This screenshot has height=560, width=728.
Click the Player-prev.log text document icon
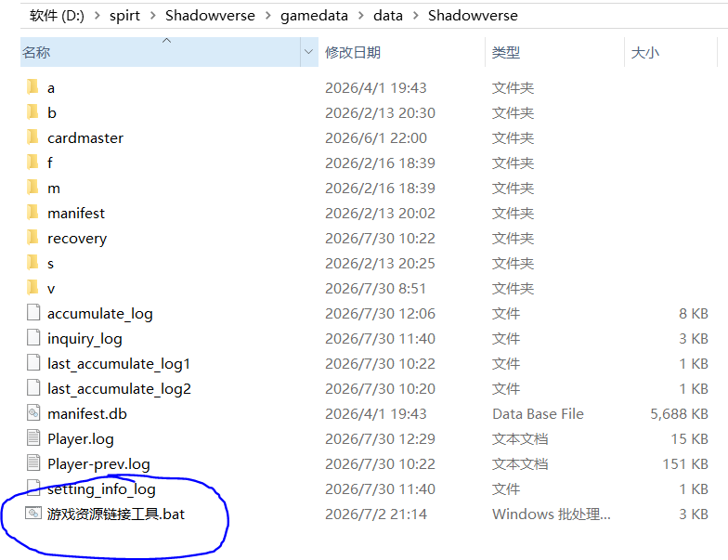click(33, 462)
